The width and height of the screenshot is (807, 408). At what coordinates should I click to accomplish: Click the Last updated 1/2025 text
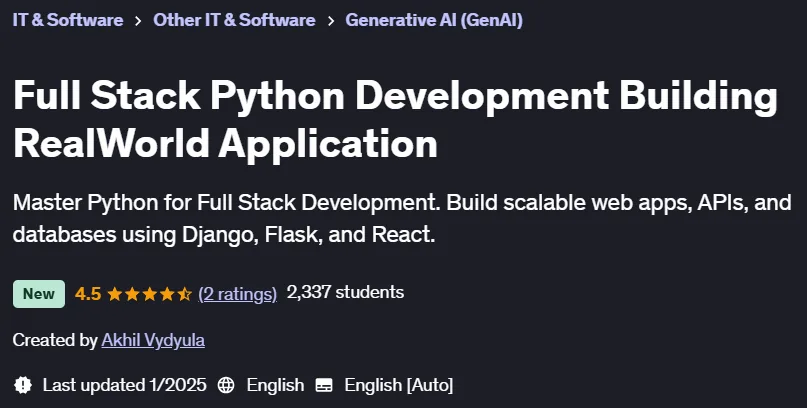(x=125, y=385)
